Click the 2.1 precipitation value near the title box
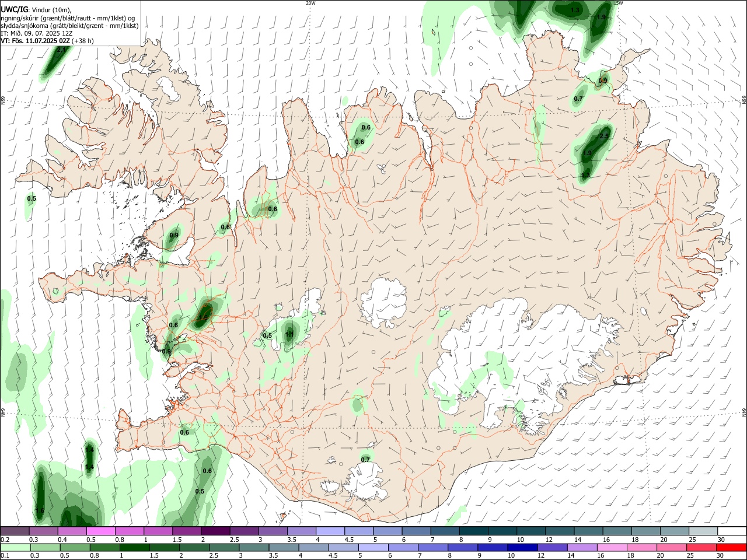 (x=61, y=50)
